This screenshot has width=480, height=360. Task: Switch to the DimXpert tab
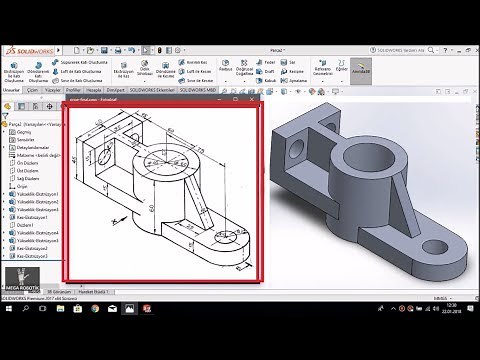[x=115, y=90]
